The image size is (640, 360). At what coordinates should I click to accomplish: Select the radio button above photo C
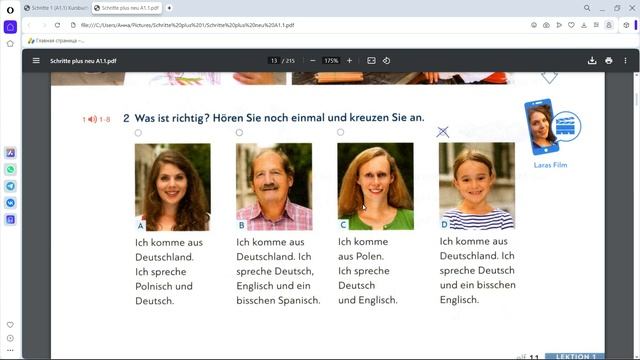(x=340, y=132)
